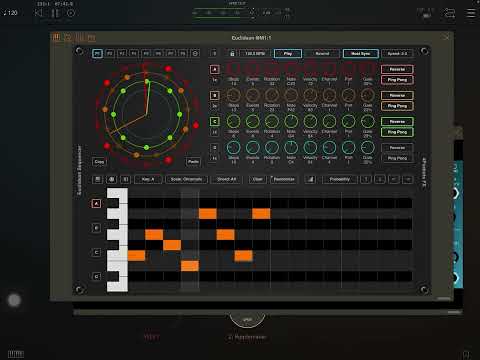Viewport: 480px width, 360px height.
Task: Shift notes down with down-arrow button
Action: (380, 179)
